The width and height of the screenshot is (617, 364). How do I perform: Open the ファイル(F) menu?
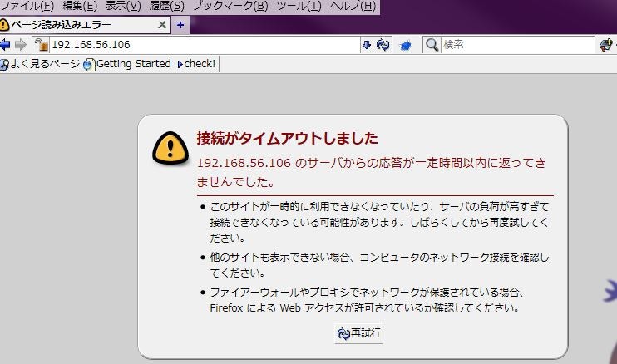[27, 6]
